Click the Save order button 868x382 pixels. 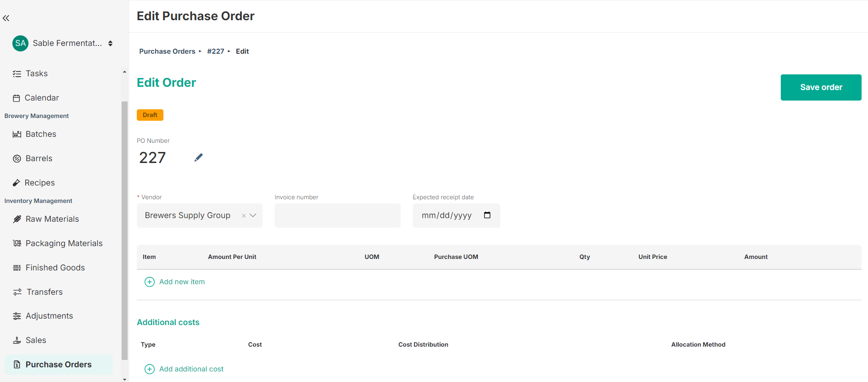(x=821, y=87)
